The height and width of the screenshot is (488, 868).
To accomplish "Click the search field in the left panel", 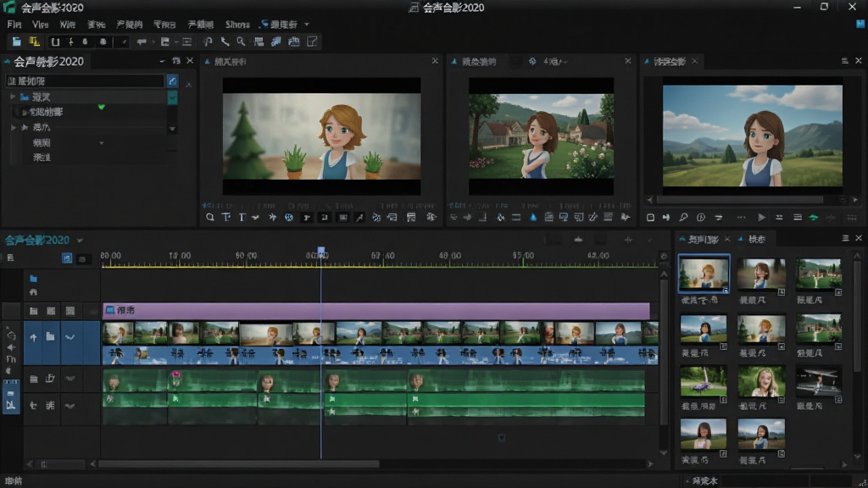I will tap(85, 80).
